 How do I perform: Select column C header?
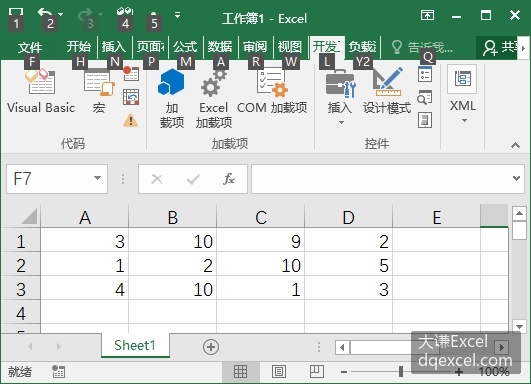coord(261,217)
